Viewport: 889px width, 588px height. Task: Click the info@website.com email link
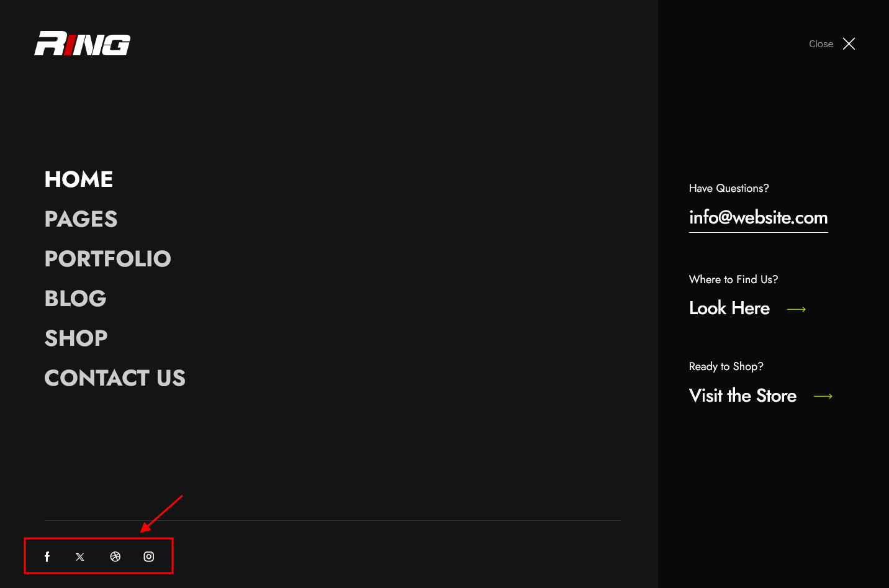759,217
